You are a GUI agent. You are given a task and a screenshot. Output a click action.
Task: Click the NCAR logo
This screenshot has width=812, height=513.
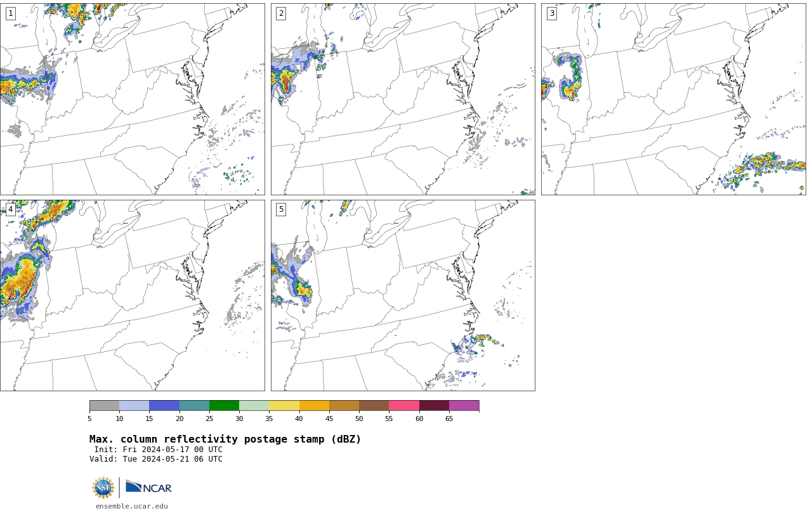[x=148, y=487]
